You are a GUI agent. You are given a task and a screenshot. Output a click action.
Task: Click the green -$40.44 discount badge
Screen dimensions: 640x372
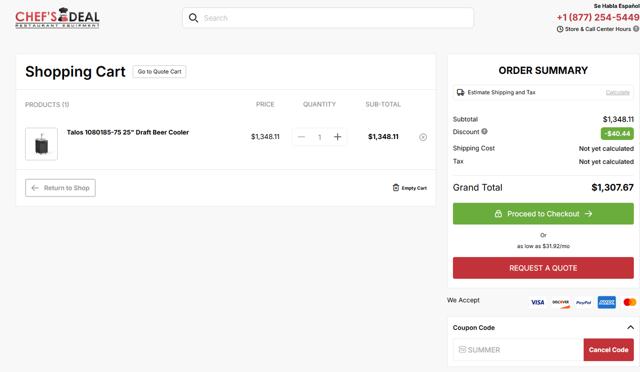(x=617, y=134)
